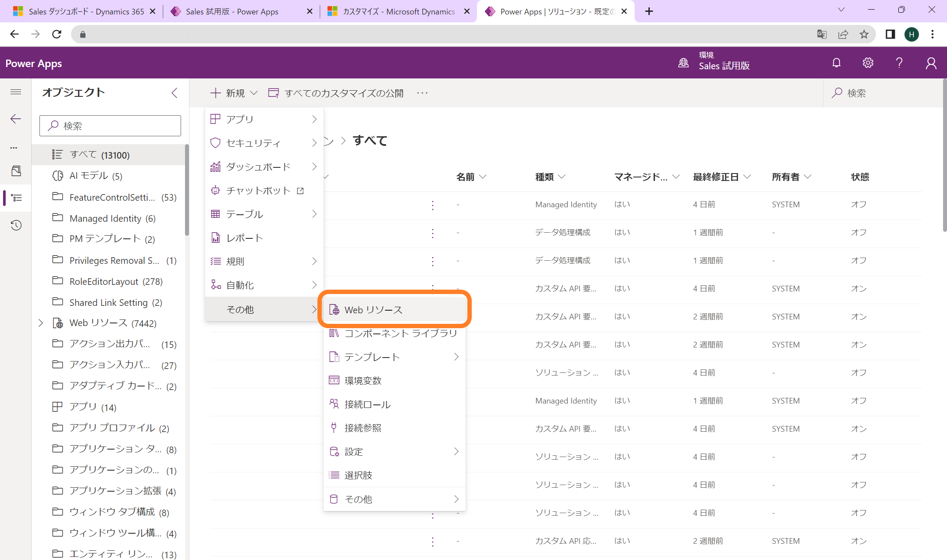This screenshot has height=560, width=947.
Task: Open the browser side panel icon
Action: [x=890, y=34]
